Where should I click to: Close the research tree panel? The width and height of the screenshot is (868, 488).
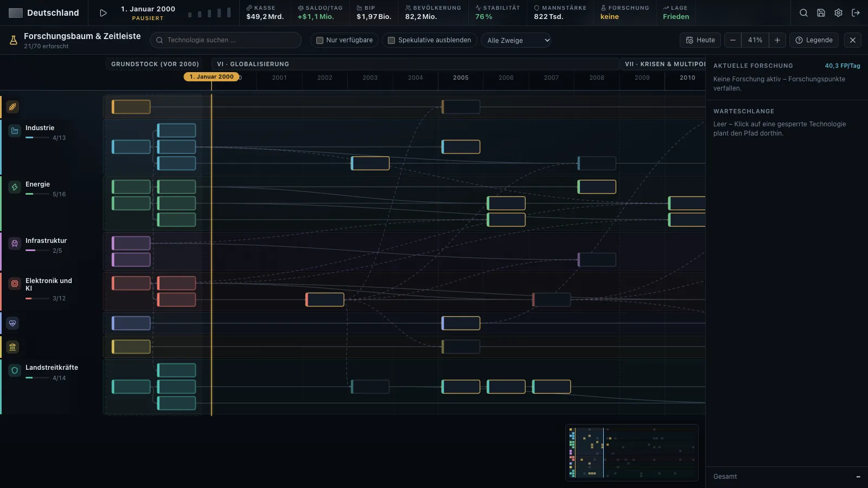coord(853,40)
